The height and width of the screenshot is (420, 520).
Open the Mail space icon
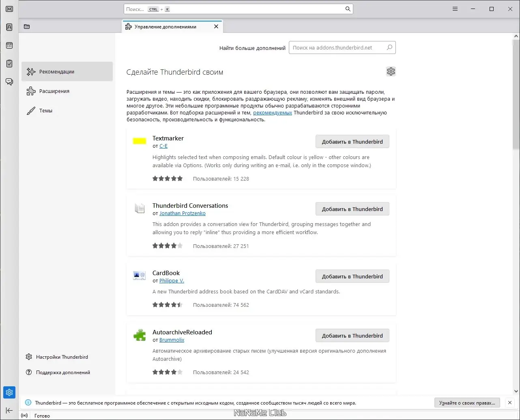(x=9, y=9)
